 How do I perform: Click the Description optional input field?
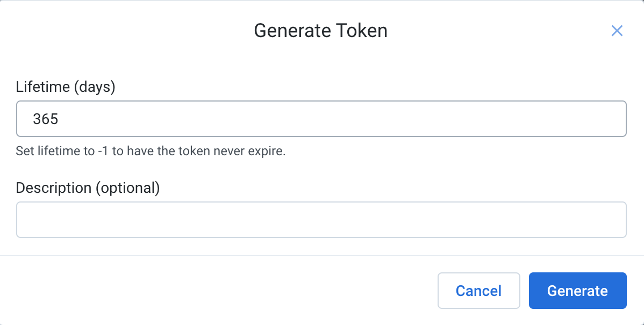tap(321, 219)
